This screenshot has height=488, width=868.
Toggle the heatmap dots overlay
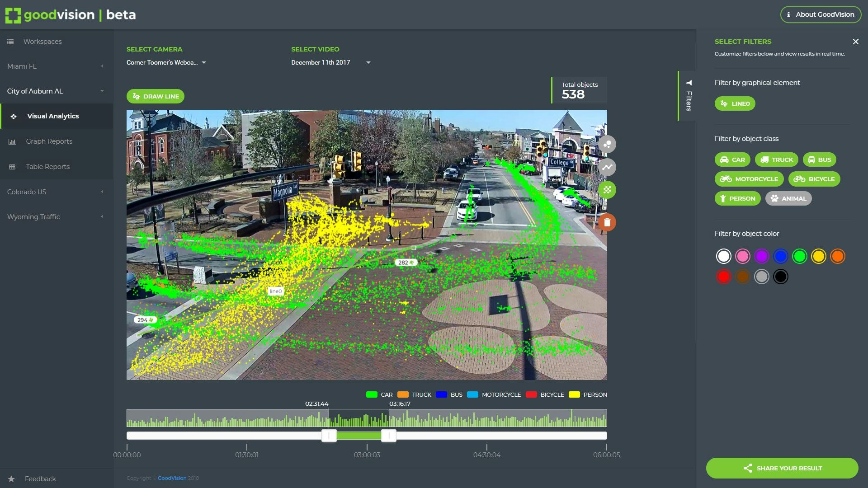coord(607,190)
